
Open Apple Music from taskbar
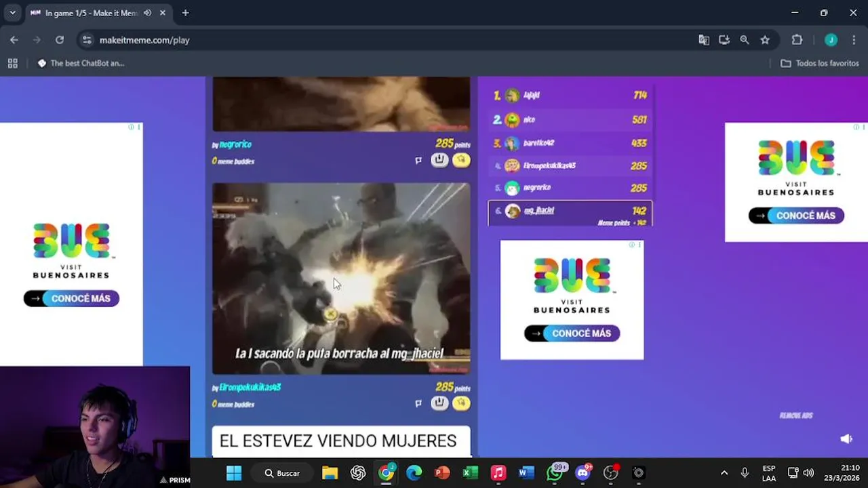point(498,473)
